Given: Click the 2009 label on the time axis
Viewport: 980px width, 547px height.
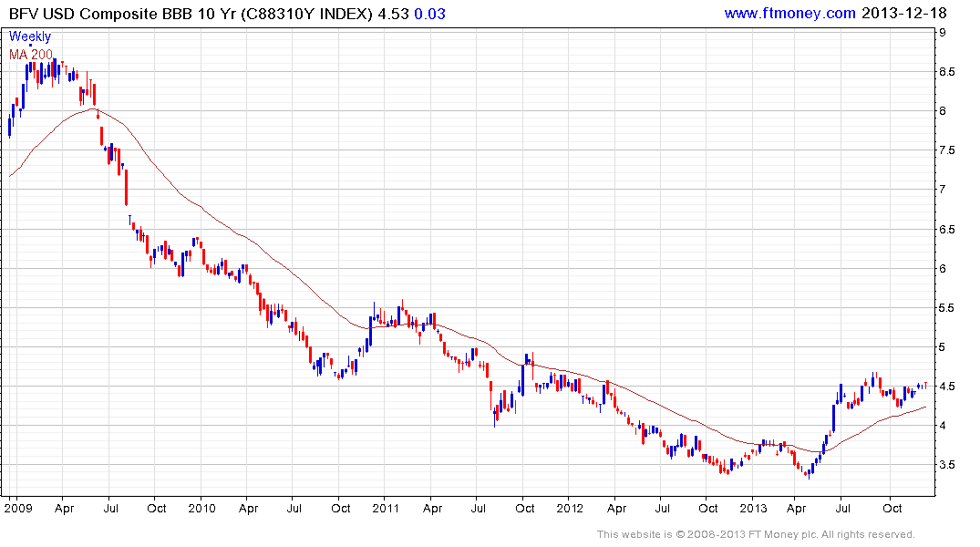Looking at the screenshot, I should click(x=18, y=508).
